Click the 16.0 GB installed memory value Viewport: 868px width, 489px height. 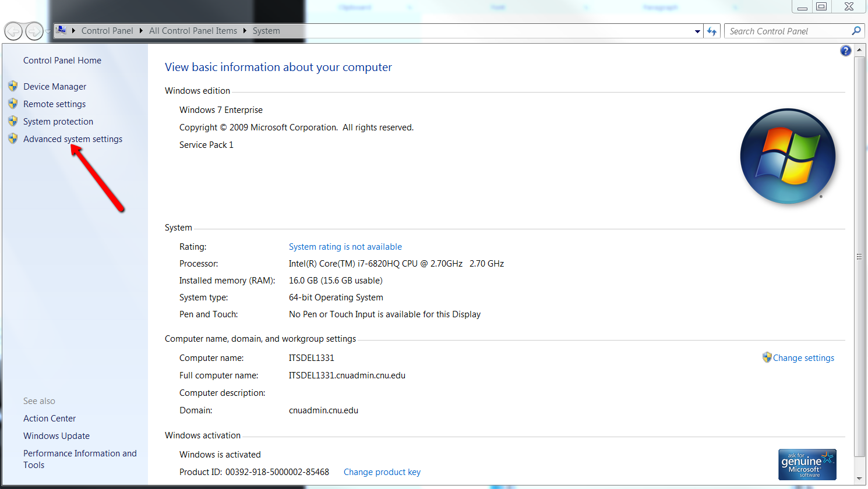pyautogui.click(x=336, y=281)
